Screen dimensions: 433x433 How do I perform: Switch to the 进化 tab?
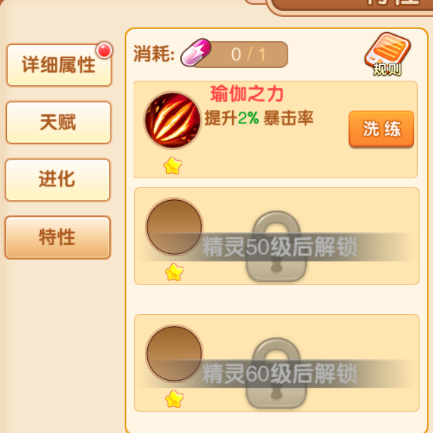point(57,180)
